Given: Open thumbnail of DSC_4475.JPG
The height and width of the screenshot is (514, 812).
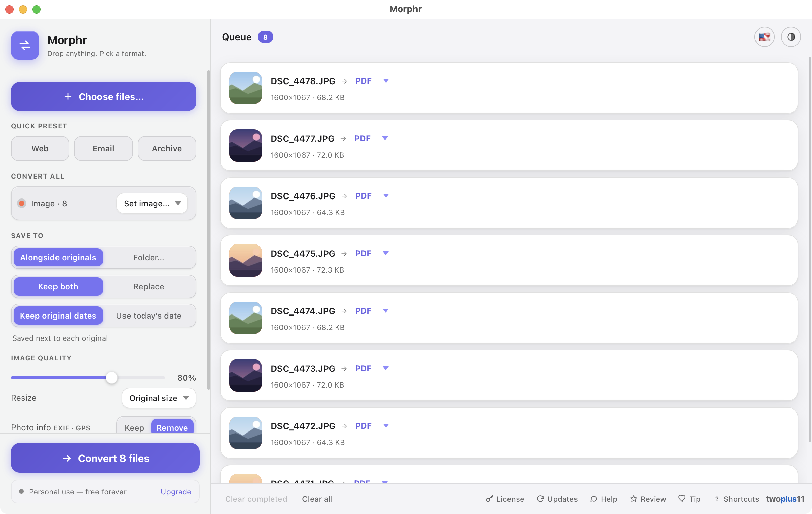Looking at the screenshot, I should (246, 260).
